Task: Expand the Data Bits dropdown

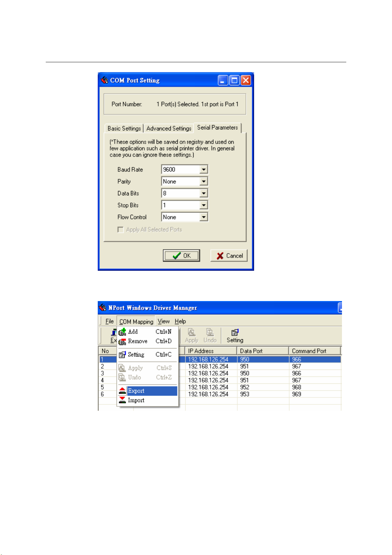Action: point(204,193)
